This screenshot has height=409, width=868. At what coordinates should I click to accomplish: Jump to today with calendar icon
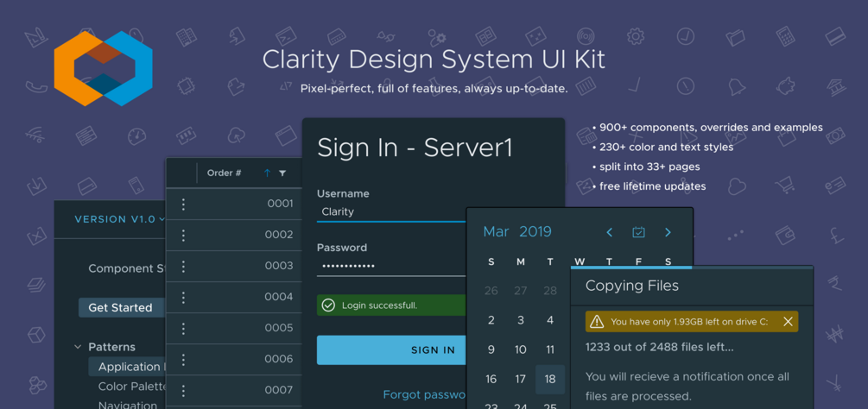pos(639,232)
